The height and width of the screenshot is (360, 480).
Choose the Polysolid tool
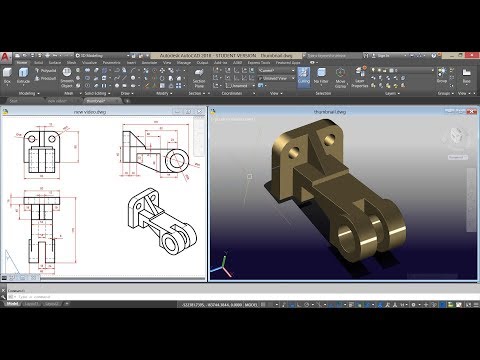point(46,71)
